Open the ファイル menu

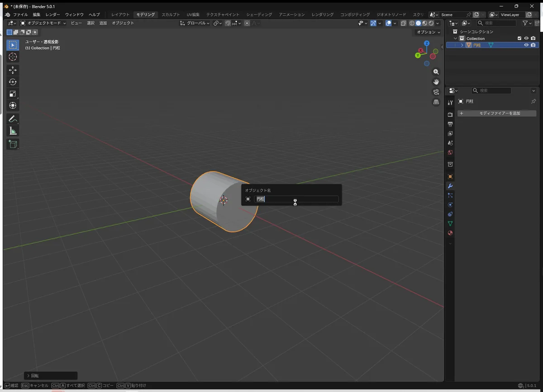pyautogui.click(x=20, y=14)
